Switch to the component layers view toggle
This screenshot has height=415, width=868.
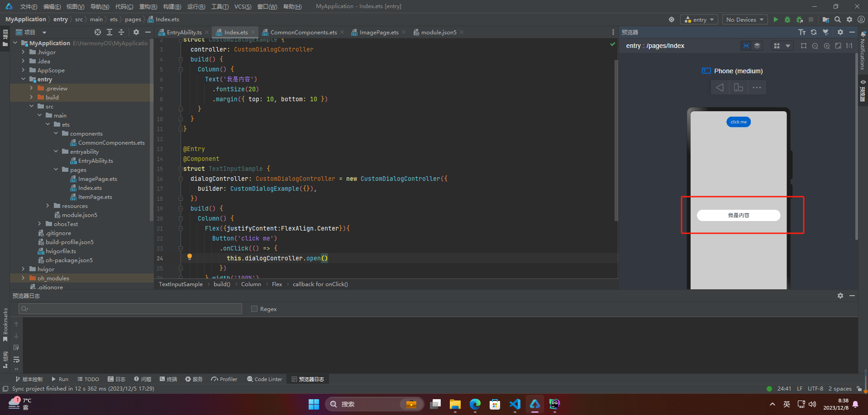point(757,46)
